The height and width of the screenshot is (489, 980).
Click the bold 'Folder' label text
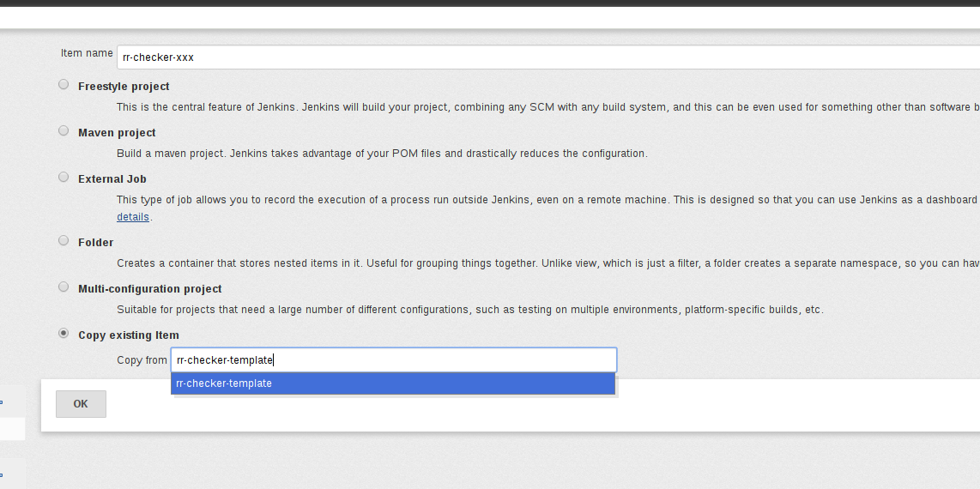[x=95, y=243]
